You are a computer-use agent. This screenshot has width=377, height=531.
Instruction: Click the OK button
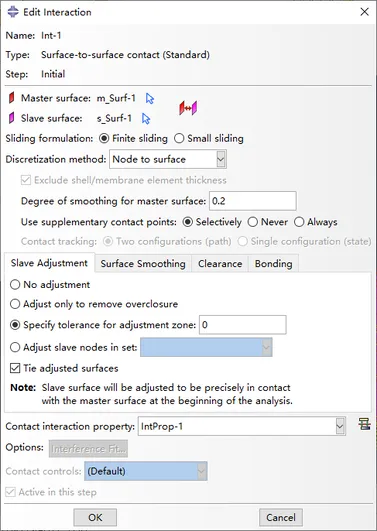[x=95, y=517]
